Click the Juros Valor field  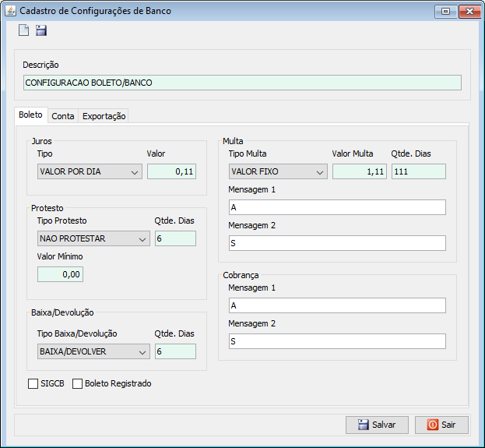(x=172, y=171)
